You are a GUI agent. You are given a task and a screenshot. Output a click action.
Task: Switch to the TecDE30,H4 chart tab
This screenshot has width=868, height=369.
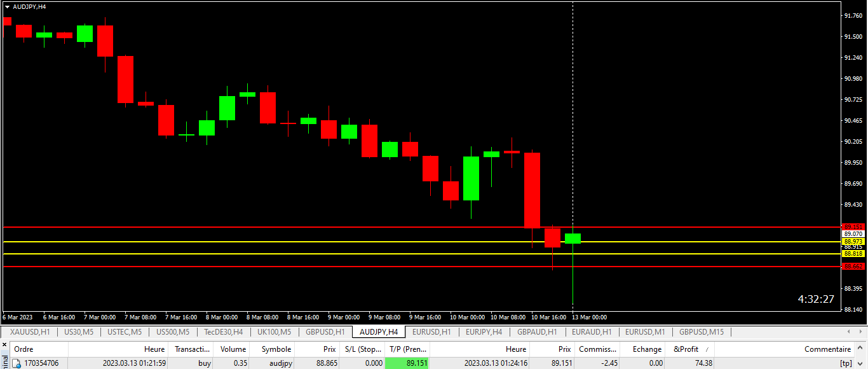tap(223, 332)
